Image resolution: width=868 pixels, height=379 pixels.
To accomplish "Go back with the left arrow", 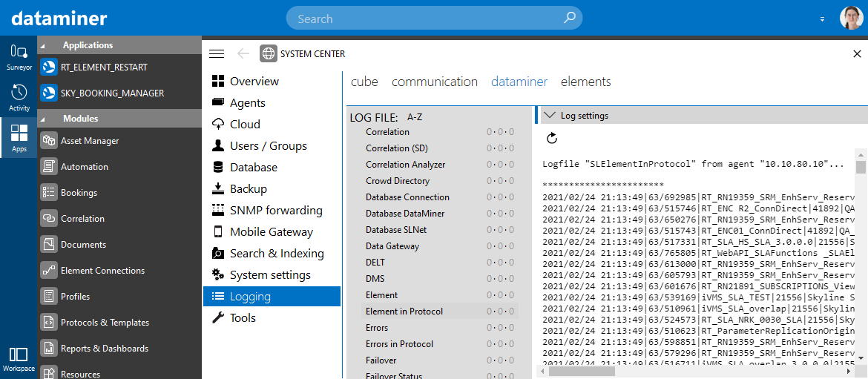I will pos(243,53).
